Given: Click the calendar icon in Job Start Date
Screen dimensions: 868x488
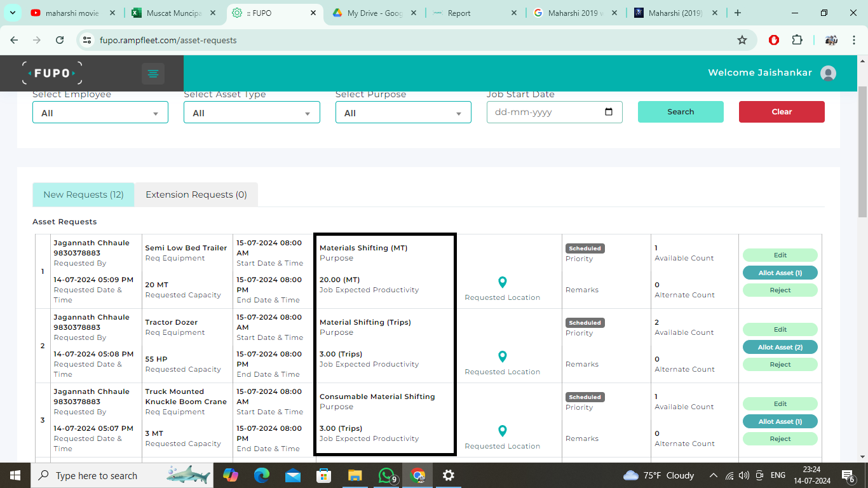Looking at the screenshot, I should click(609, 112).
